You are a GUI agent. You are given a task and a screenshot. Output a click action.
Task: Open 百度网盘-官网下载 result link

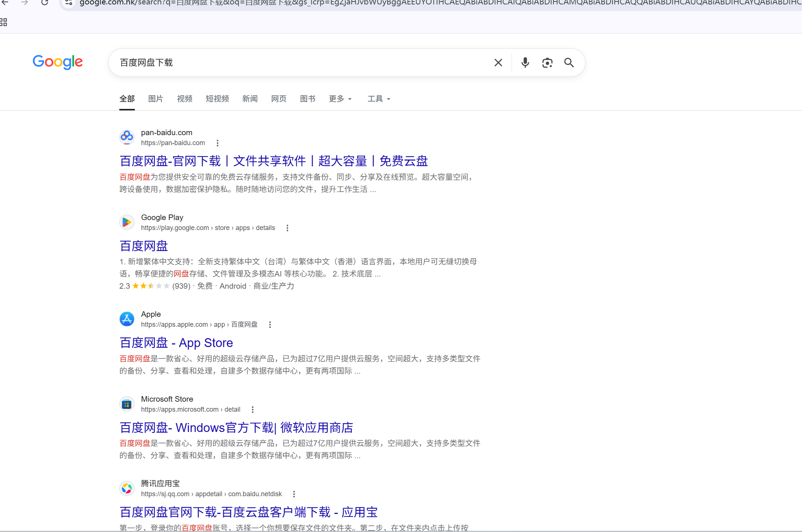[274, 161]
